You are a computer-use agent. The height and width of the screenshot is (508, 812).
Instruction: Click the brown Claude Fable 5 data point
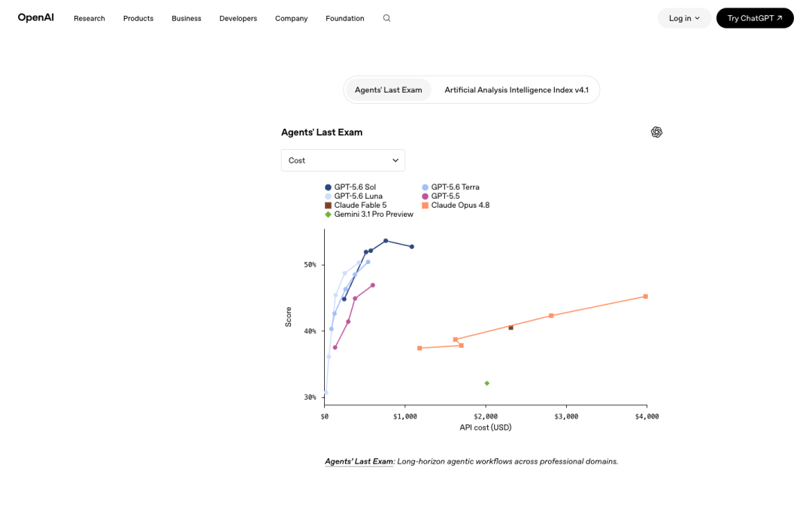(511, 327)
